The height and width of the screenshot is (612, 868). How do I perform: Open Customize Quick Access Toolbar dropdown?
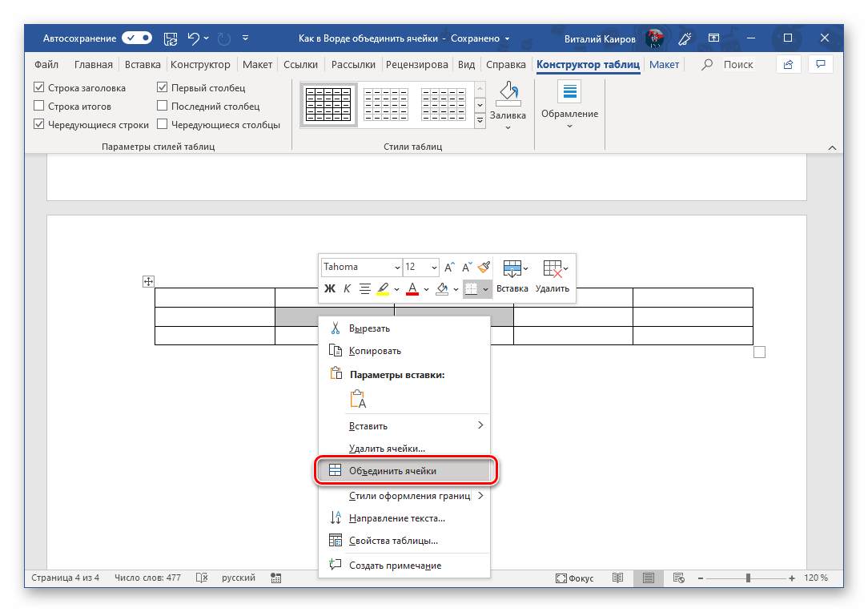coord(245,38)
